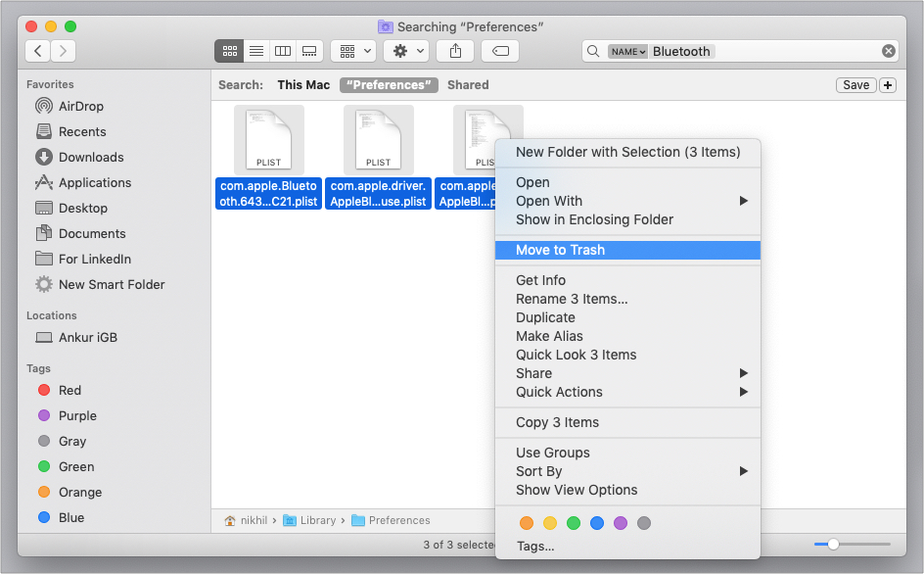924x574 pixels.
Task: Select the com.apple.driver plist file icon
Action: point(379,140)
